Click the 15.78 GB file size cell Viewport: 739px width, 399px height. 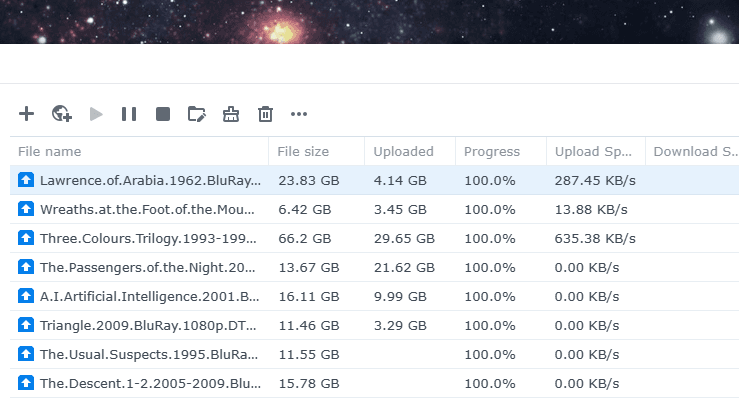(x=309, y=383)
